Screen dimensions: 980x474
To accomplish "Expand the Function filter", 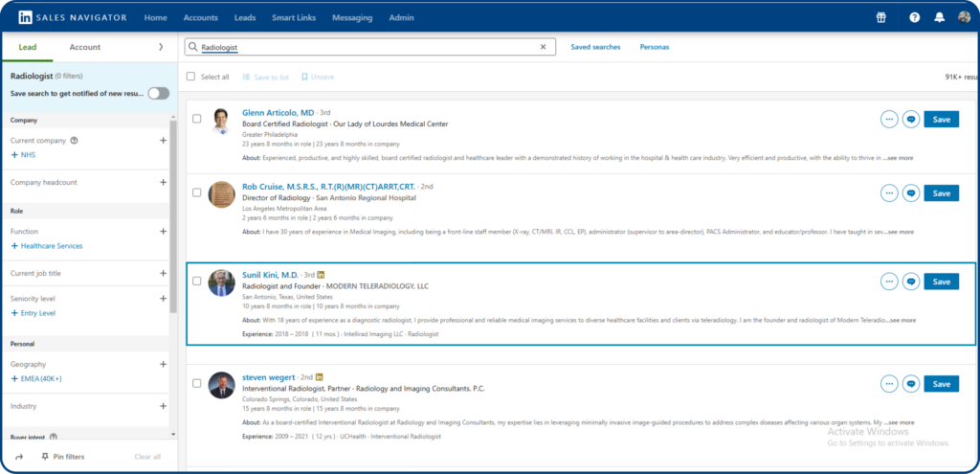I will 163,232.
